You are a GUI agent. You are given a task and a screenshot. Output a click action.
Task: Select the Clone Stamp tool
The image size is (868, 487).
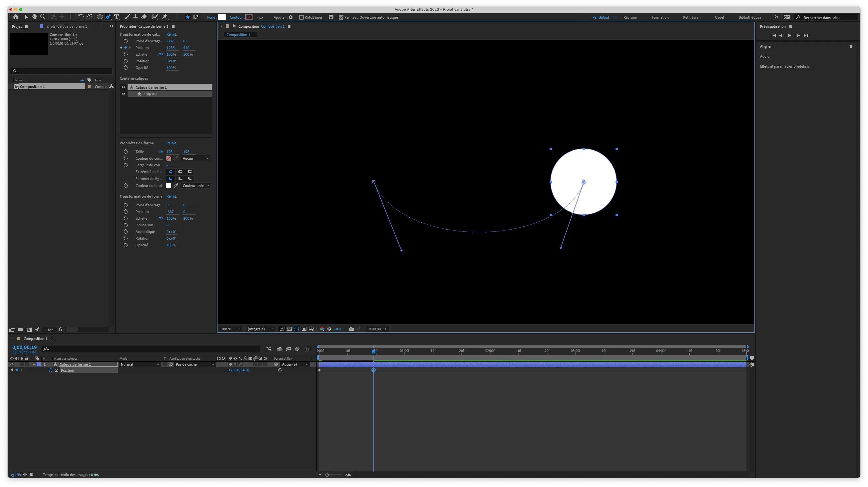(x=136, y=17)
